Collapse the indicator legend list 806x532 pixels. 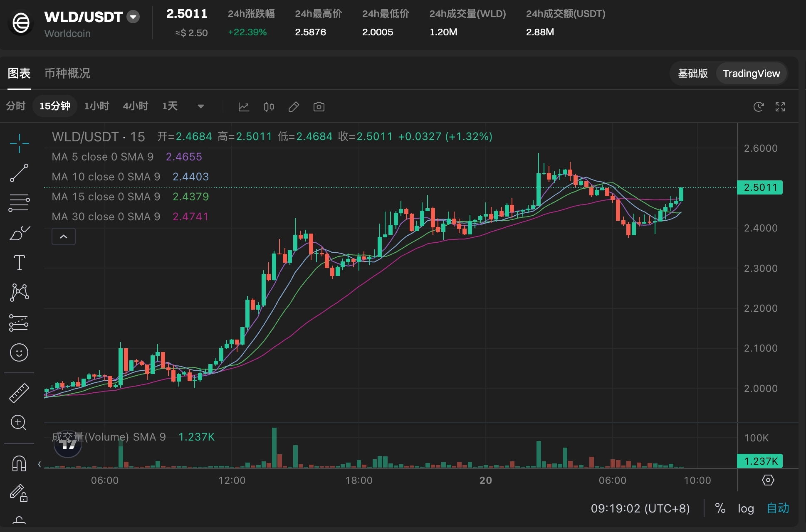point(64,236)
